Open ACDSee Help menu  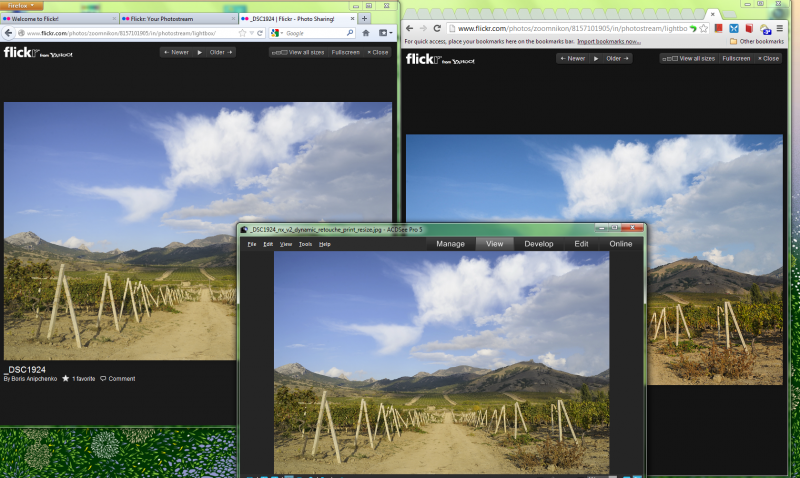click(x=324, y=244)
